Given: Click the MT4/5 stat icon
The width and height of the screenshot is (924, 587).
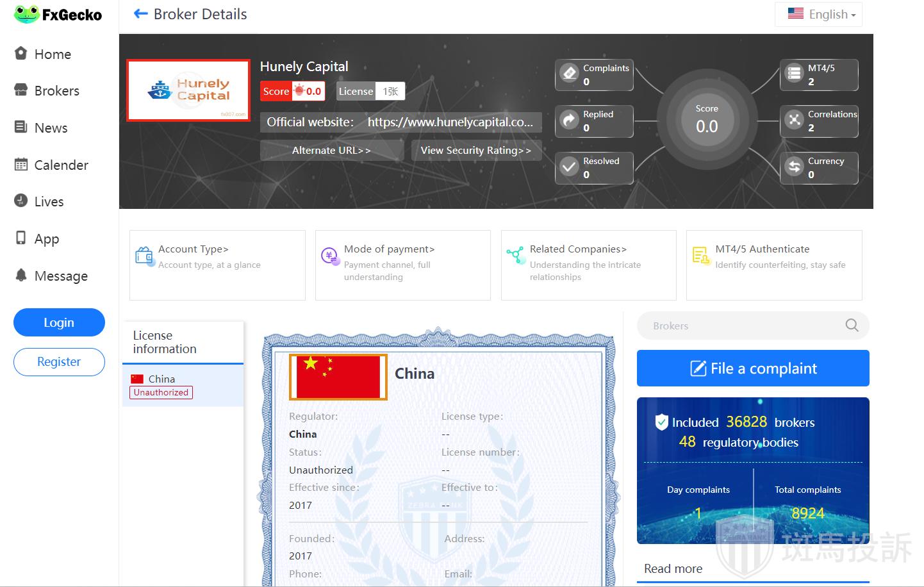Looking at the screenshot, I should (x=794, y=74).
